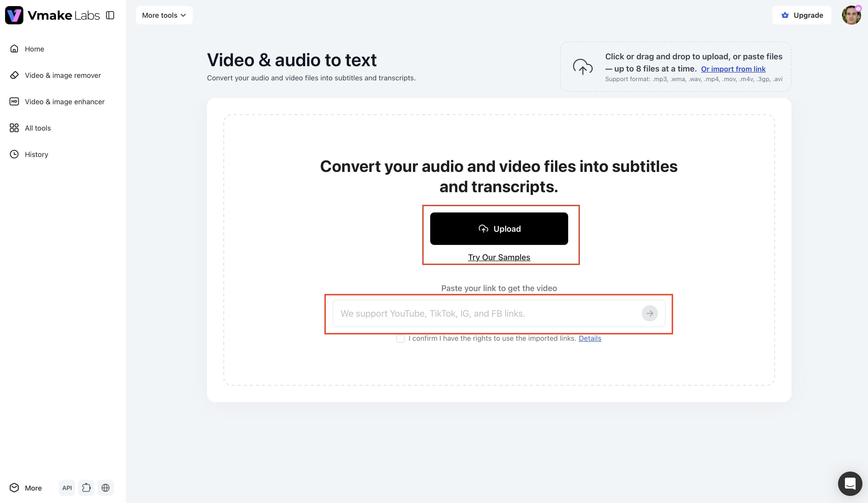
Task: Check the rights confirmation checkbox
Action: click(x=400, y=338)
